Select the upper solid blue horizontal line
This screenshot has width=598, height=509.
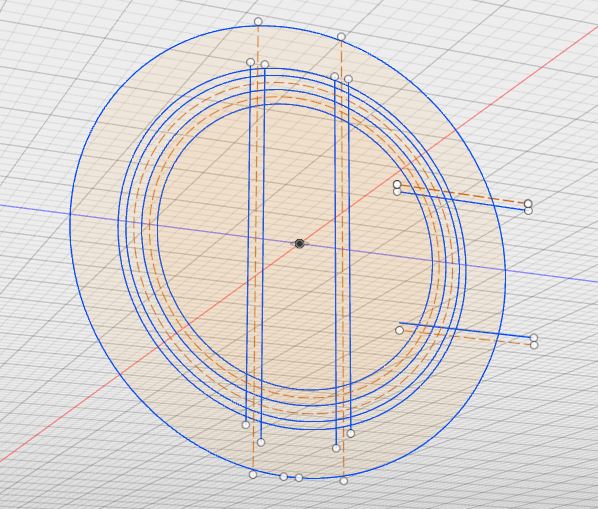[463, 201]
